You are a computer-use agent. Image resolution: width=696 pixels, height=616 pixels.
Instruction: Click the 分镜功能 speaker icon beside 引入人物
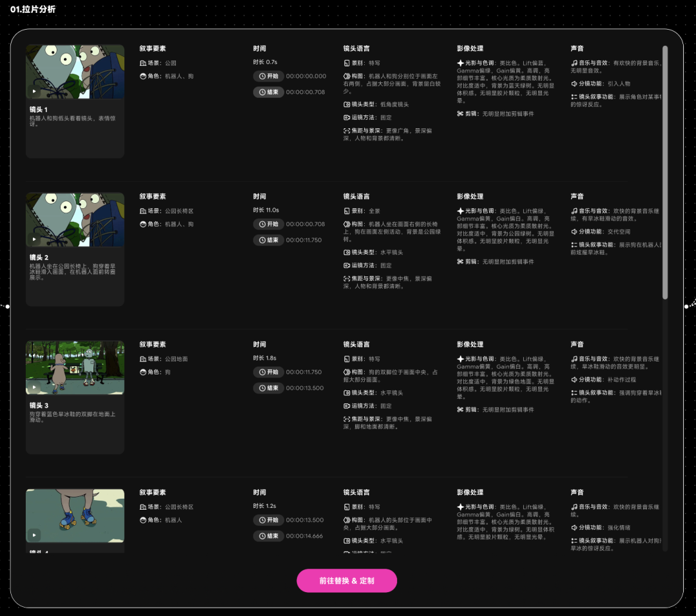pyautogui.click(x=574, y=83)
